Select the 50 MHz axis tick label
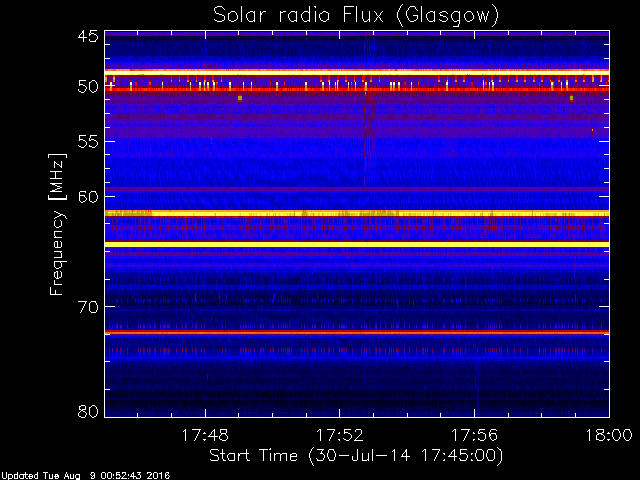640x480 pixels. pos(88,87)
